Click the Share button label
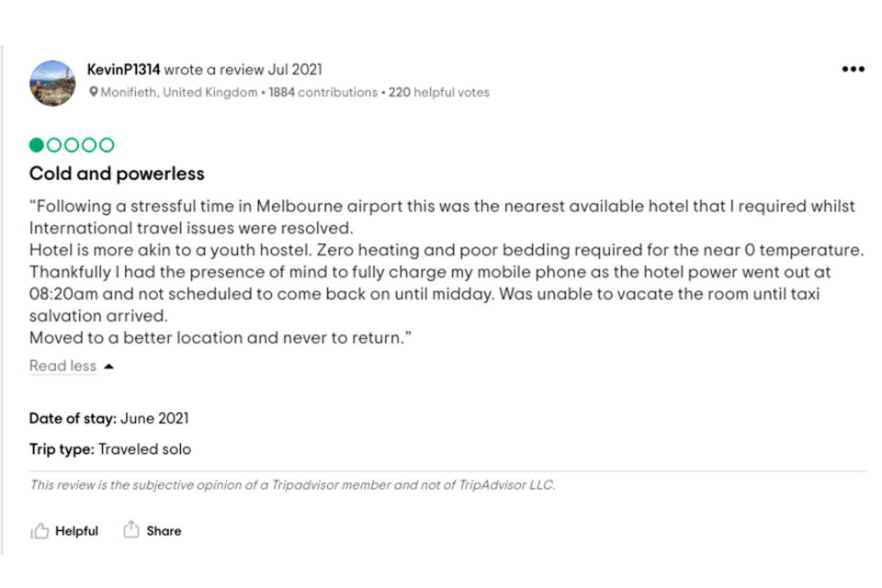Image resolution: width=882 pixels, height=588 pixels. tap(164, 531)
